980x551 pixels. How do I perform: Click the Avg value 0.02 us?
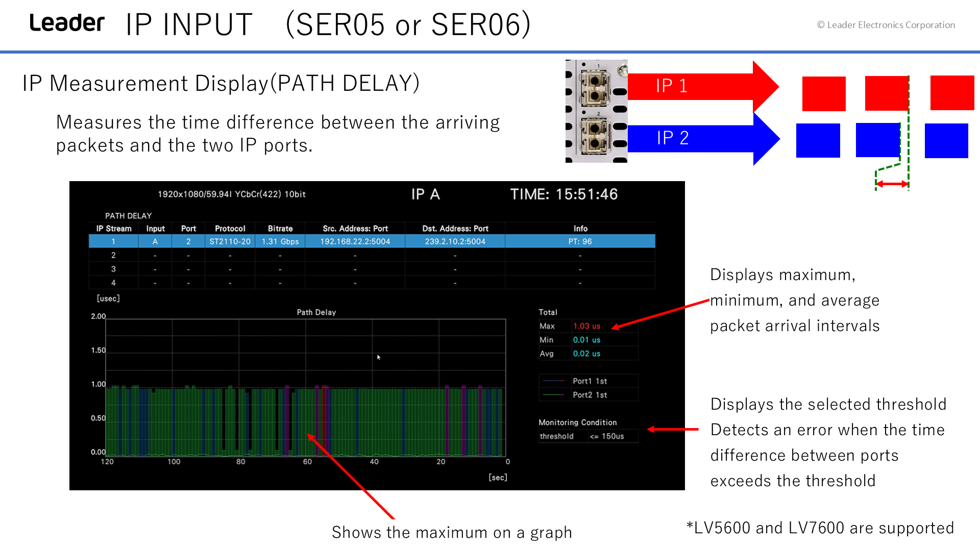(586, 354)
